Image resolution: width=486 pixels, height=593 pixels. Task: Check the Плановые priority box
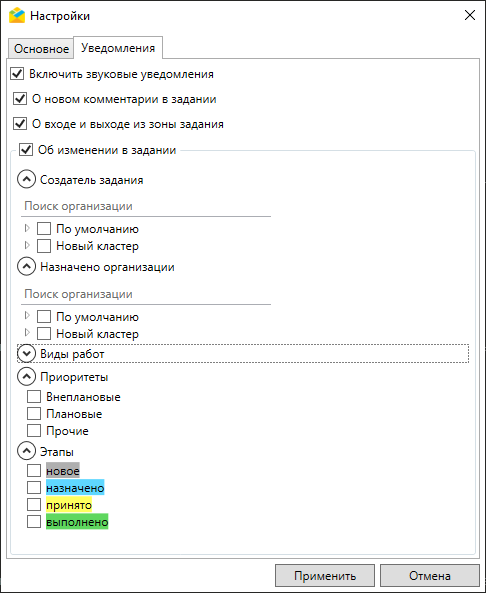pos(34,414)
